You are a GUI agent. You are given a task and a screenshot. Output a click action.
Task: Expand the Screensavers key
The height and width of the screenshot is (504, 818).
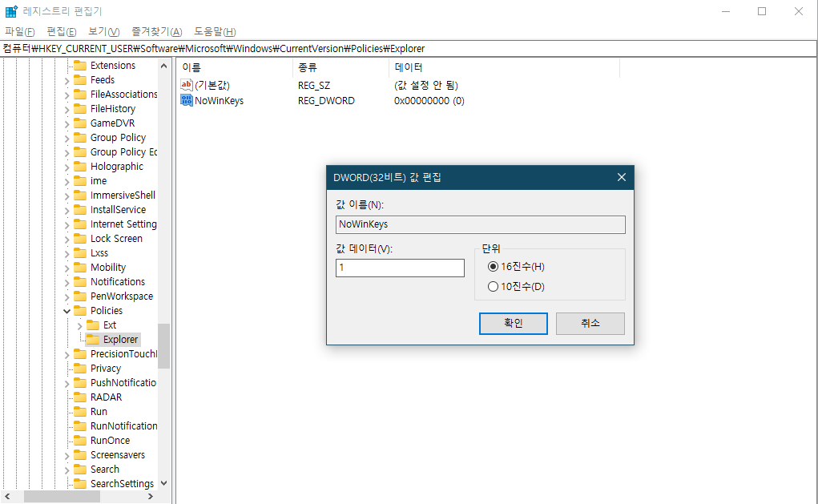66,456
